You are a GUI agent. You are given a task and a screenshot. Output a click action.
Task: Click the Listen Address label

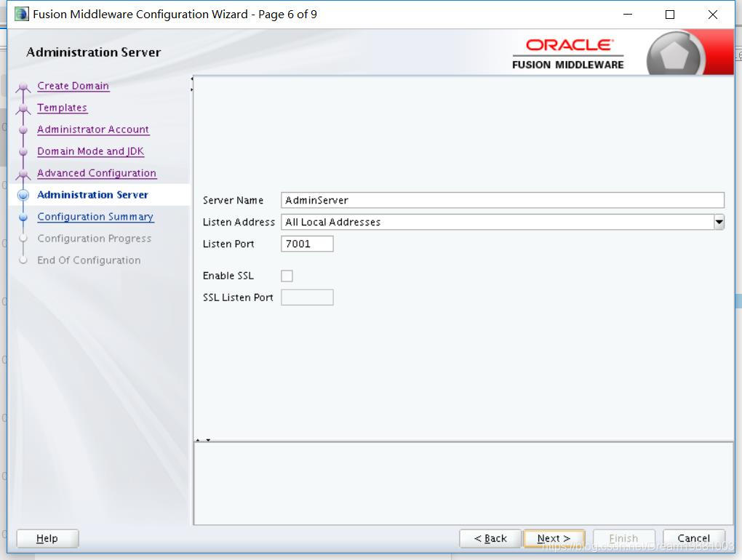pos(239,222)
